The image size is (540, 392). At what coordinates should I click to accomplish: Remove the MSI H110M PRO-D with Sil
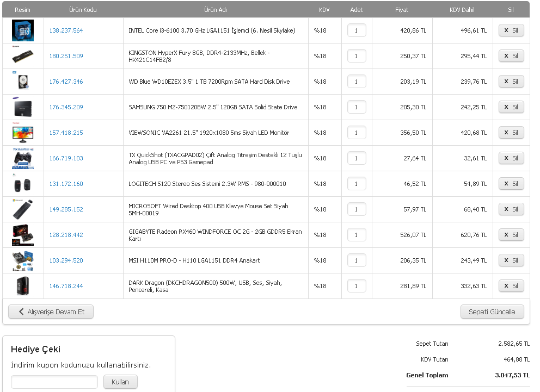[x=511, y=260]
